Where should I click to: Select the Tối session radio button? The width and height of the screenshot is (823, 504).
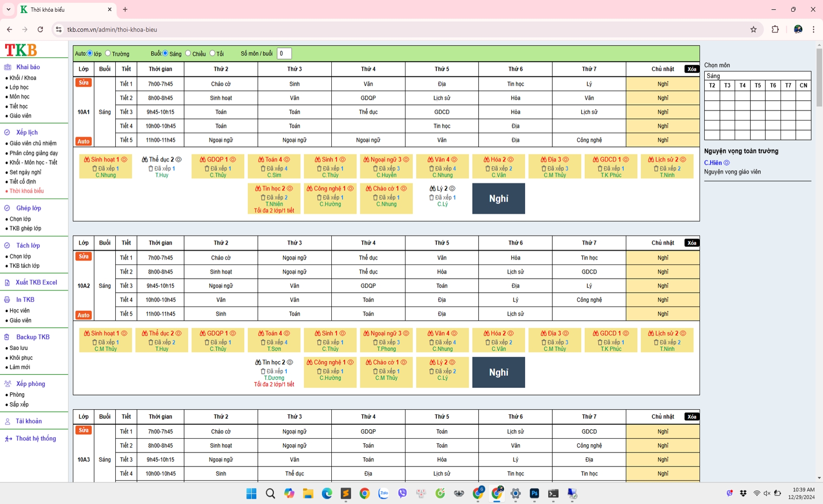[212, 53]
